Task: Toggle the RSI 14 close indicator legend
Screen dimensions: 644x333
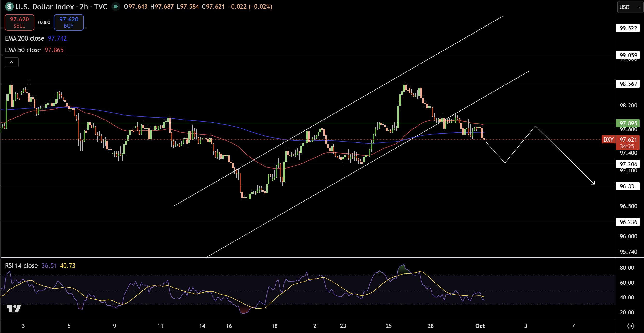Action: [x=21, y=266]
